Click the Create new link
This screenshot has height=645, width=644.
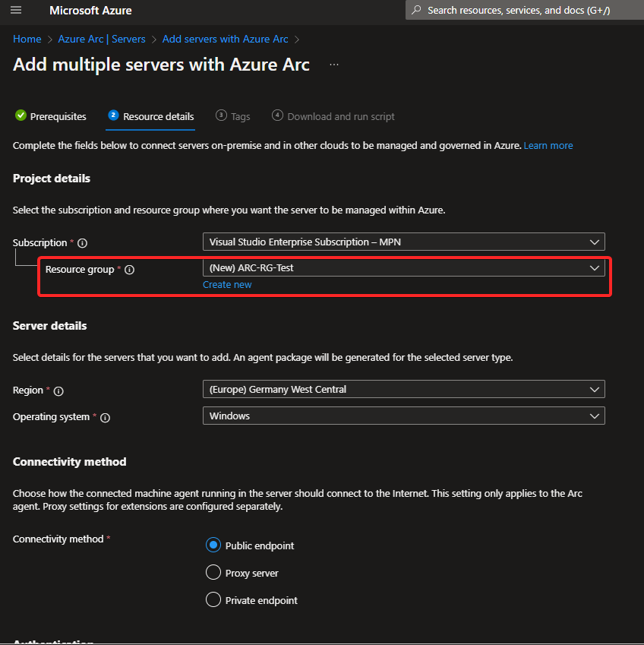pos(227,284)
